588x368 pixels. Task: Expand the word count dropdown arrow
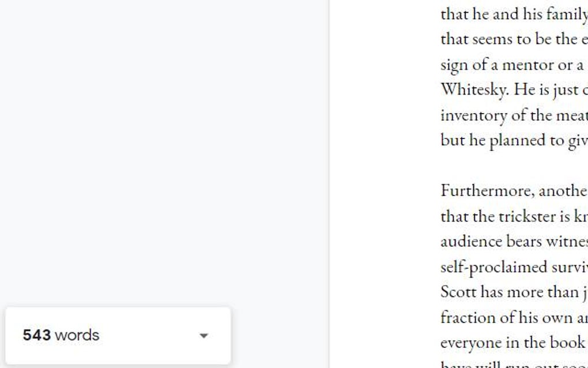pyautogui.click(x=203, y=336)
